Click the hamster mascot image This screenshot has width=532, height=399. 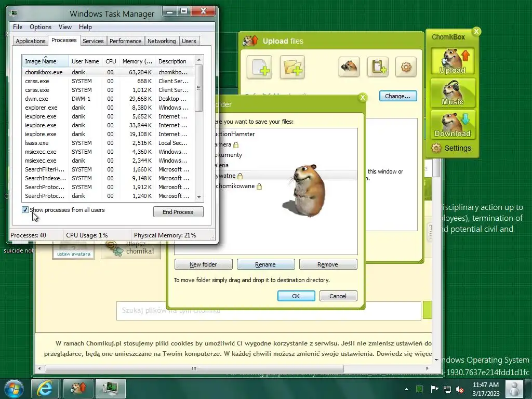click(305, 191)
